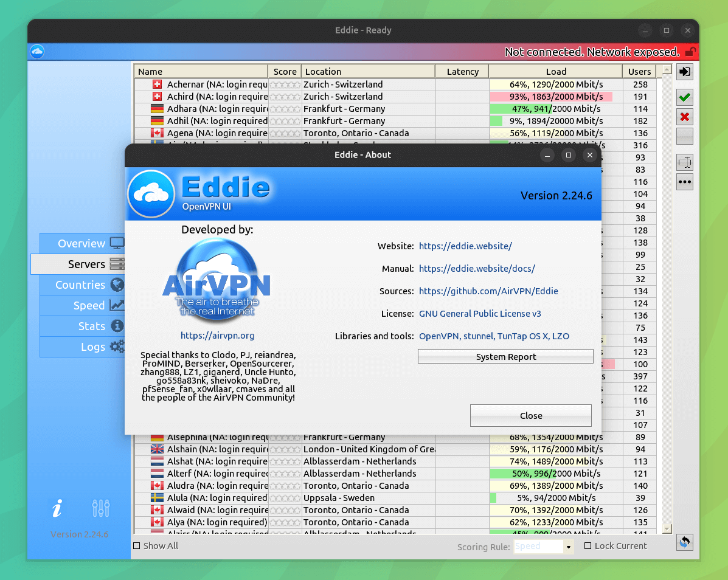Open the GitHub sources link
The height and width of the screenshot is (580, 728).
[488, 291]
